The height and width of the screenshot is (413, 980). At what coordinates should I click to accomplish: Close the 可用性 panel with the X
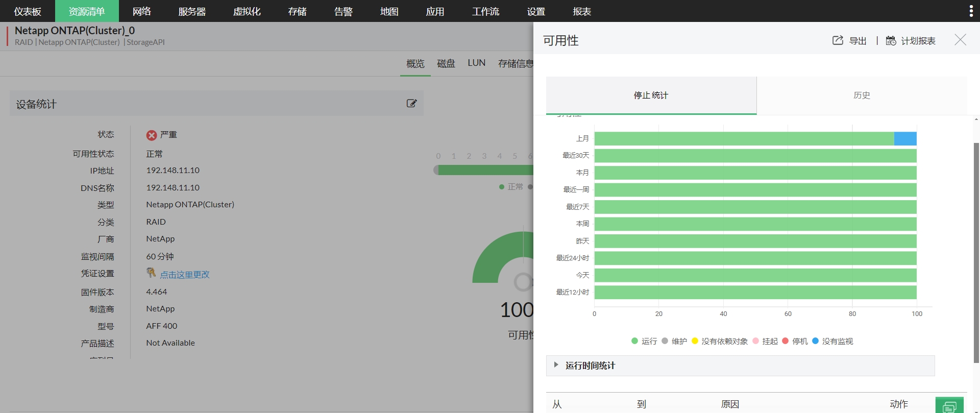point(960,40)
